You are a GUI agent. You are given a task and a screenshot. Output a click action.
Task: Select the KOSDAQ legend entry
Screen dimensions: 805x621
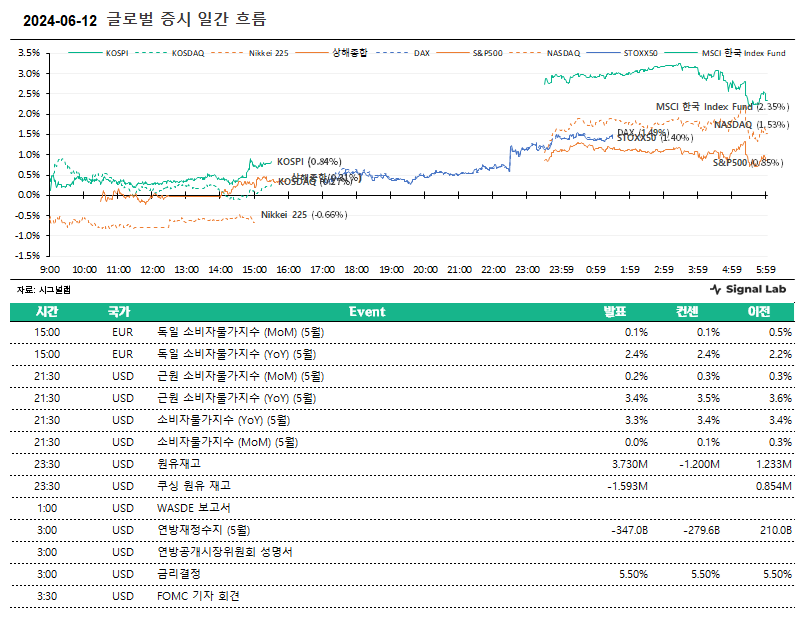click(170, 53)
